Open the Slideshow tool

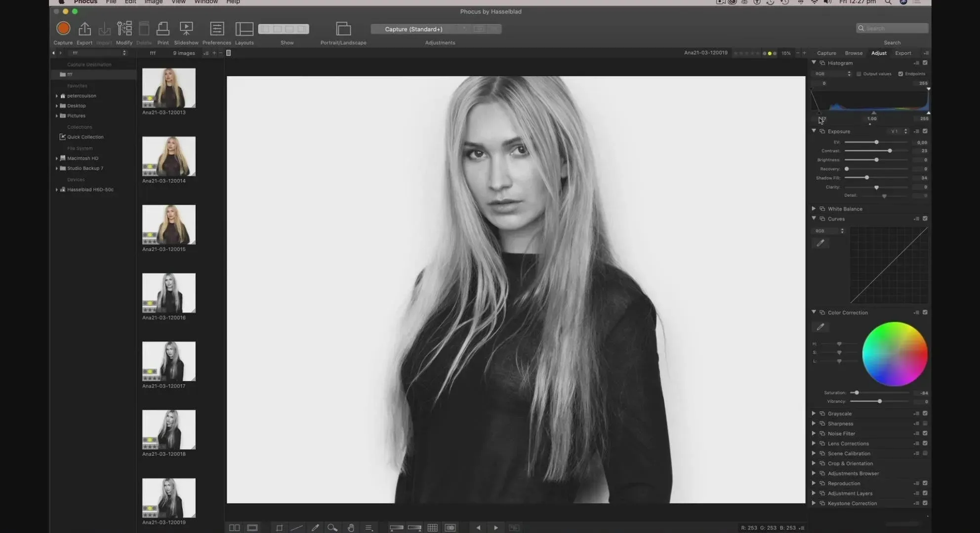coord(186,29)
